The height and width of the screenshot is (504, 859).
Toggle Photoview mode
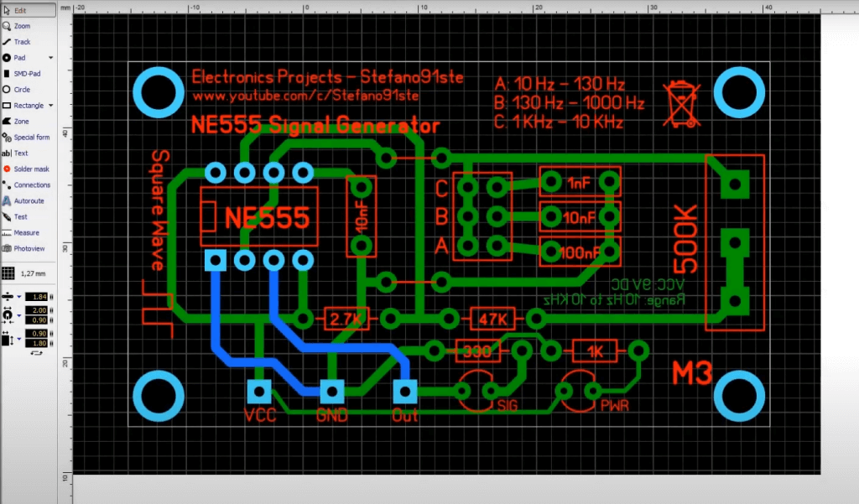pos(28,248)
